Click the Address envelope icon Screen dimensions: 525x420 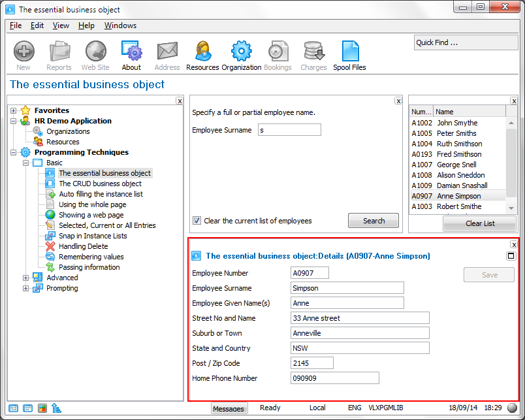click(x=167, y=51)
